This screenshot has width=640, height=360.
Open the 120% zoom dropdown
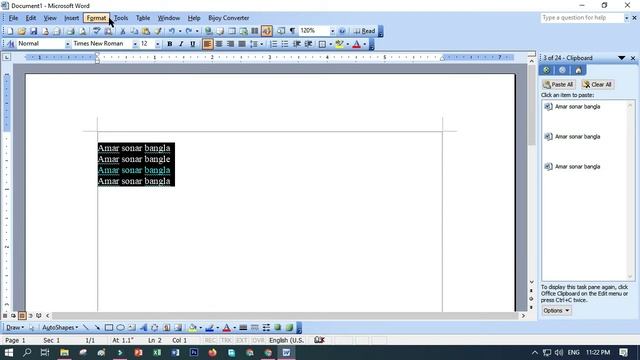click(332, 31)
